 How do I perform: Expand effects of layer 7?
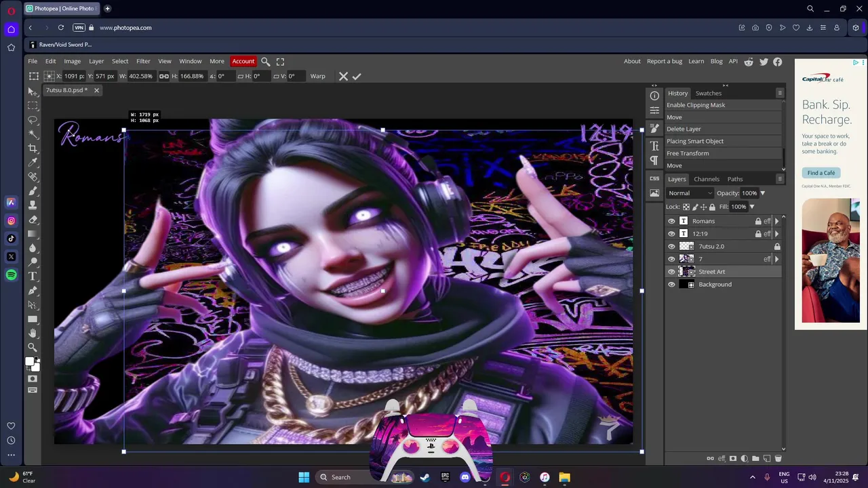pyautogui.click(x=777, y=259)
